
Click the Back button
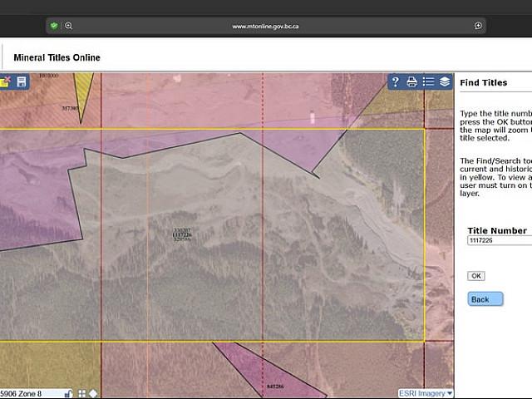coord(485,299)
